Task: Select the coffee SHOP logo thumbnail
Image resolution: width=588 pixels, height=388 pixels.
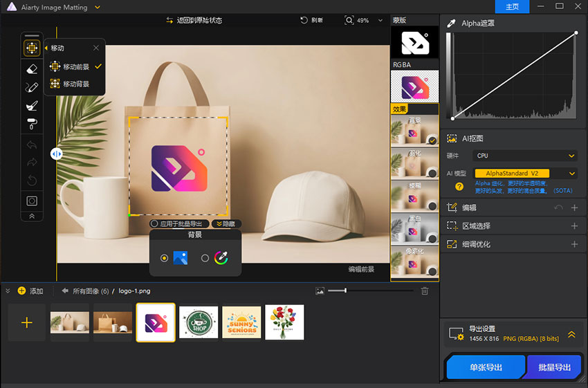Action: point(199,322)
